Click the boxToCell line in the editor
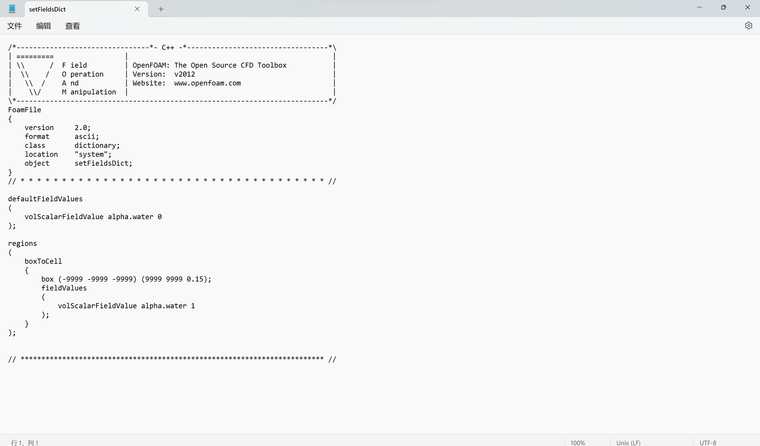760x446 pixels. tap(43, 261)
